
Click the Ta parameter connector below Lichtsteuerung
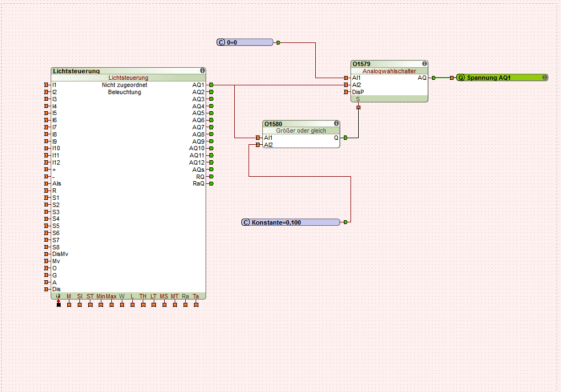[196, 305]
